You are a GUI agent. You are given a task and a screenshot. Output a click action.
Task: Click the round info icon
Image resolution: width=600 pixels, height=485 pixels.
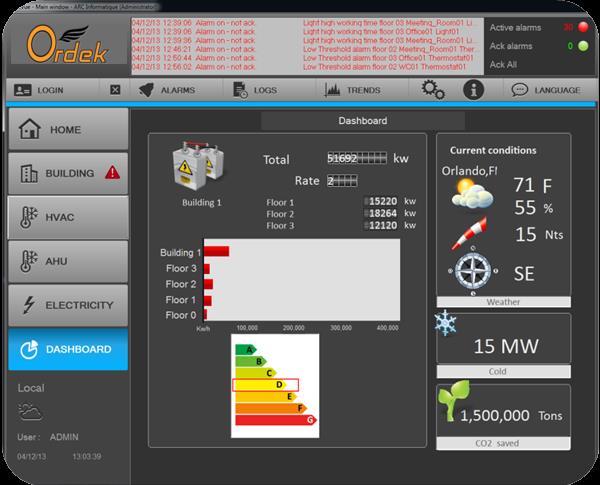(x=473, y=90)
